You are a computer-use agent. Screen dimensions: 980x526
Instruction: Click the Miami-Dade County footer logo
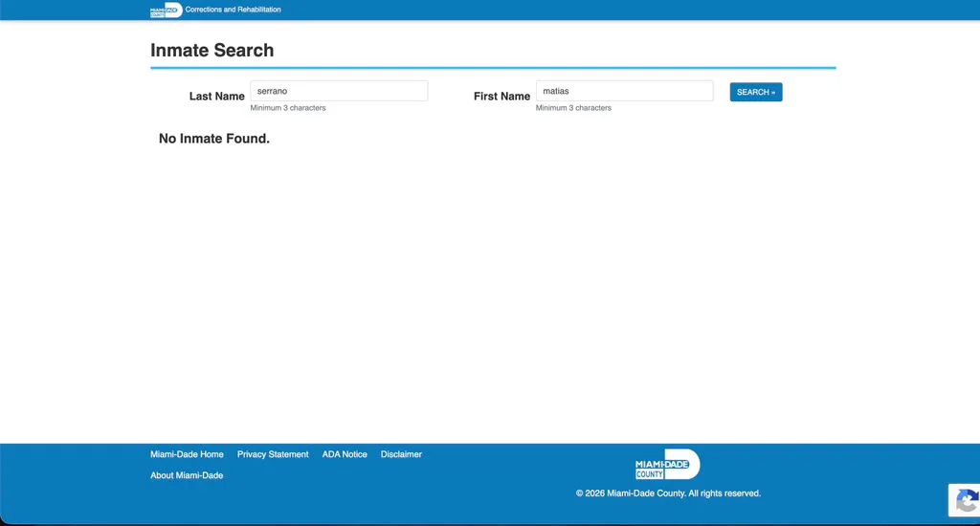667,465
